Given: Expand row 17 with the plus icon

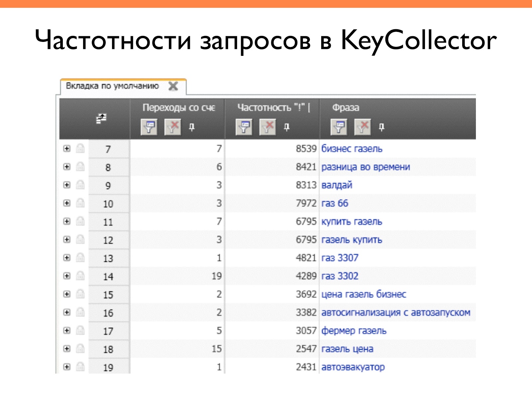Looking at the screenshot, I should click(x=67, y=331).
